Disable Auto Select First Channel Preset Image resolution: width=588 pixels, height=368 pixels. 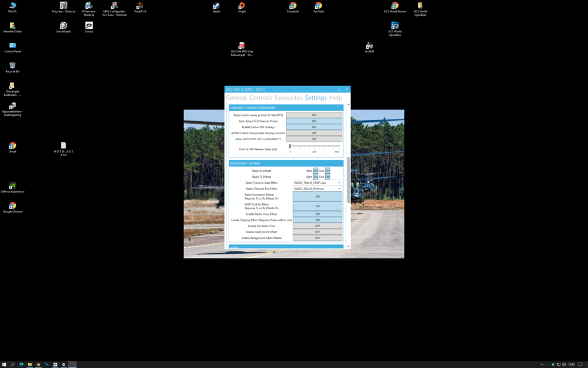tap(315, 121)
